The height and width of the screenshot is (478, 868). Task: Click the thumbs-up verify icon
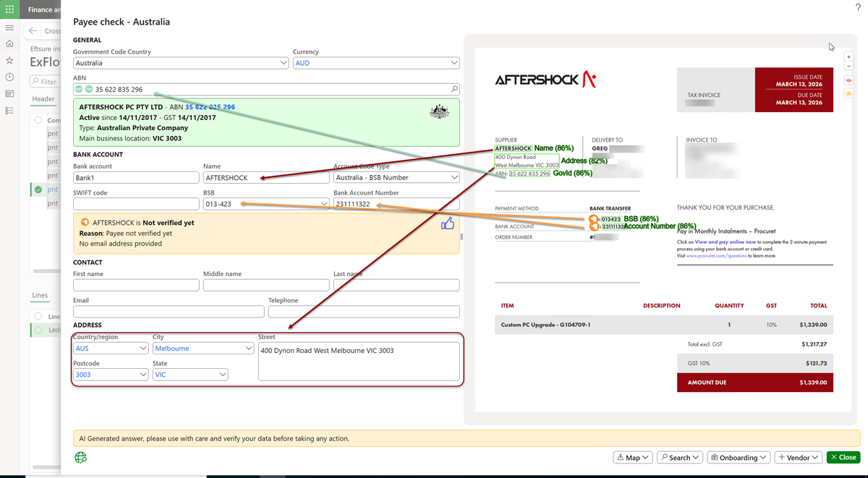coord(448,223)
